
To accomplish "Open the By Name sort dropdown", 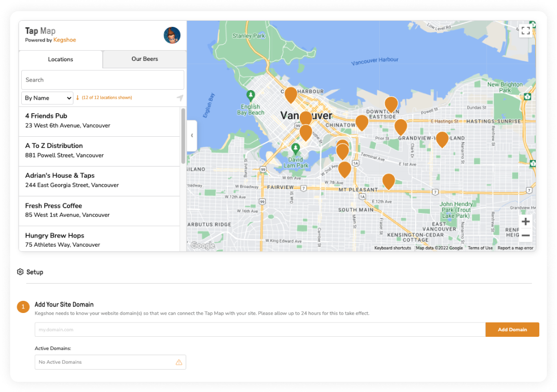I will coord(47,98).
